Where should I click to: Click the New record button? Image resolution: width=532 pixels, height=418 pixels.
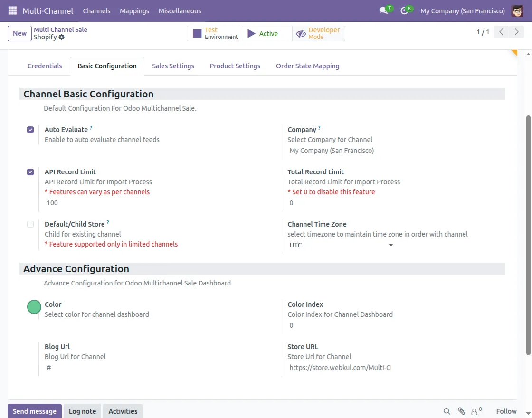coord(19,33)
